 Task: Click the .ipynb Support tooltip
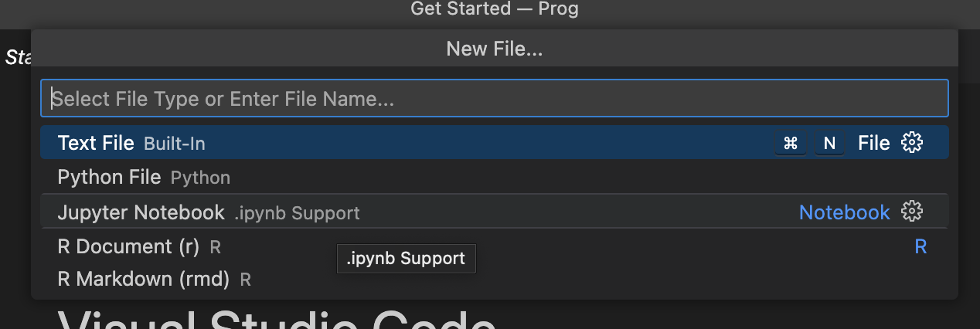tap(406, 259)
